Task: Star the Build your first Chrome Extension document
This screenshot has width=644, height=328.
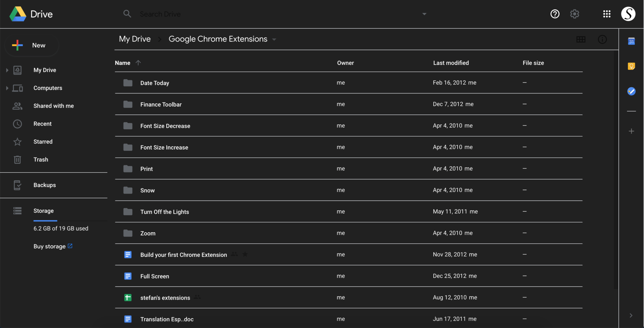Action: (x=245, y=254)
